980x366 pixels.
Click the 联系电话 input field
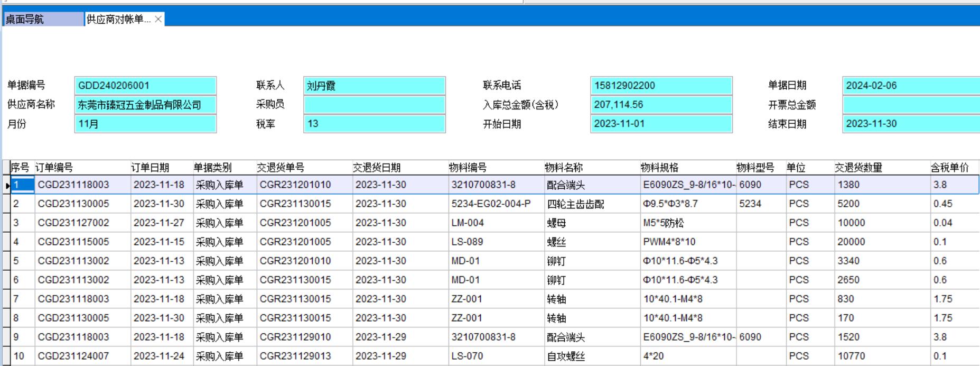tap(661, 86)
